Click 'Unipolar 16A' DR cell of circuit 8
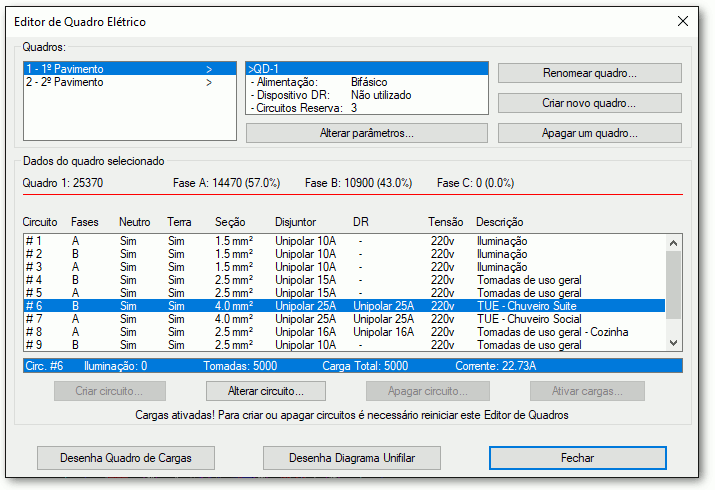The height and width of the screenshot is (490, 715). pyautogui.click(x=383, y=332)
